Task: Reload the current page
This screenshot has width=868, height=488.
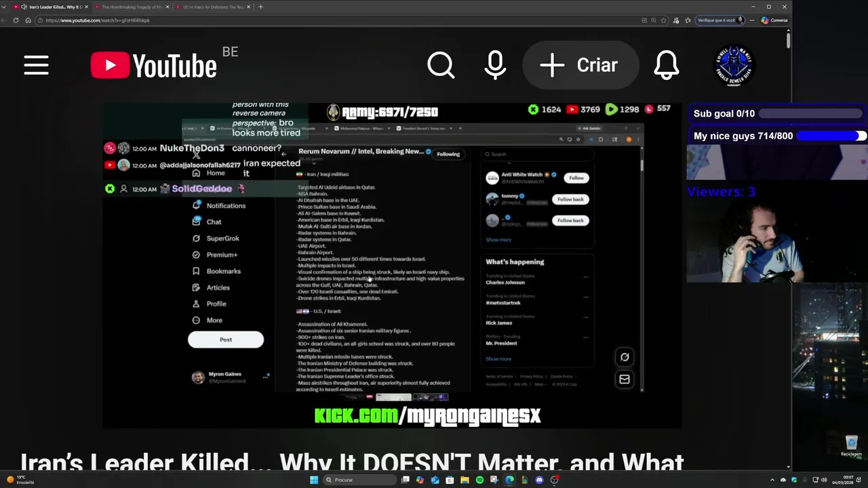Action: pos(16,20)
